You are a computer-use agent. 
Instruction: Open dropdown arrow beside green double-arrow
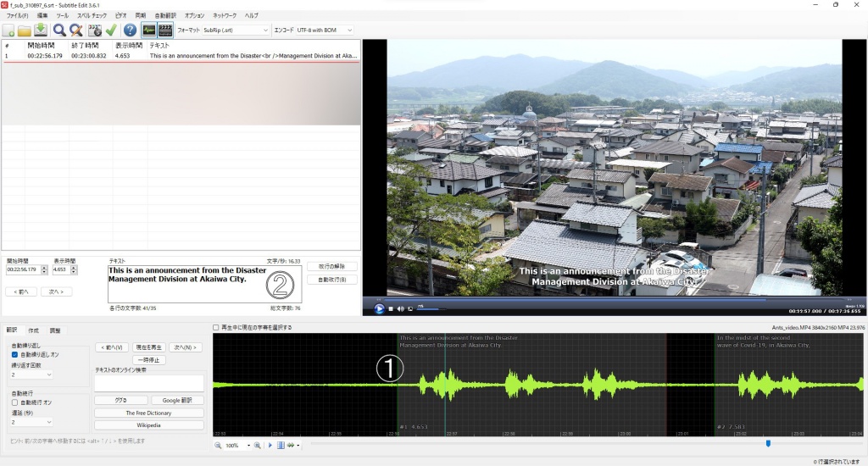(298, 446)
